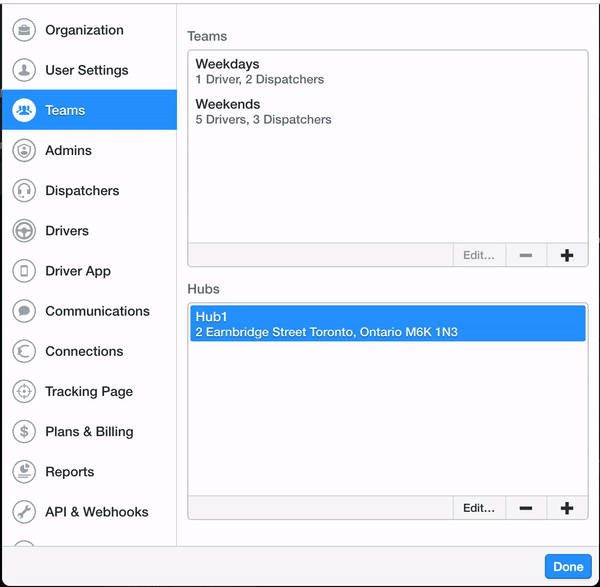
Task: Click the Edit button under Teams list
Action: [x=479, y=255]
